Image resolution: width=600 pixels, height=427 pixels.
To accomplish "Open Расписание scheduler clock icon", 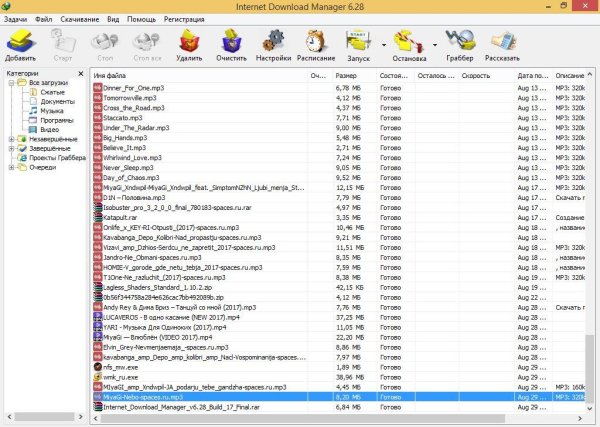I will [x=316, y=41].
